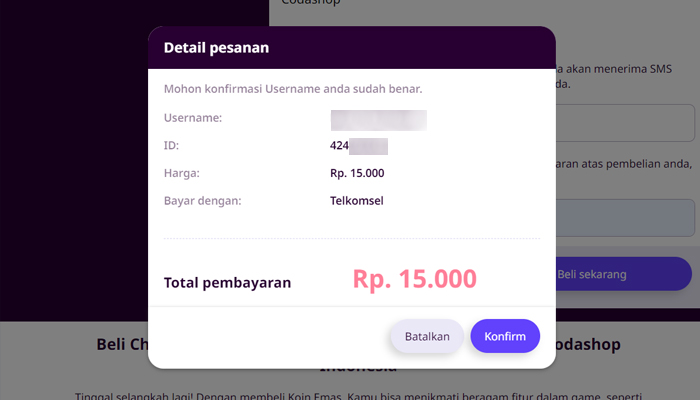Click the Harga value Rp. 15.000
This screenshot has width=700, height=400.
click(x=357, y=173)
